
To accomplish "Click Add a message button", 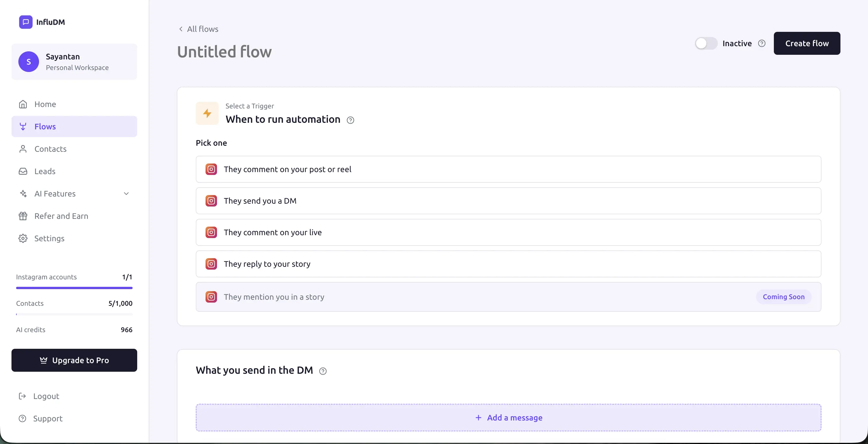I will pos(508,418).
